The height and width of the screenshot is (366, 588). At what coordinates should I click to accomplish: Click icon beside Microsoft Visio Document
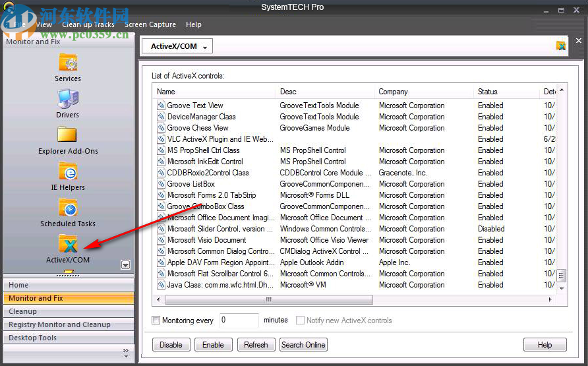[162, 240]
